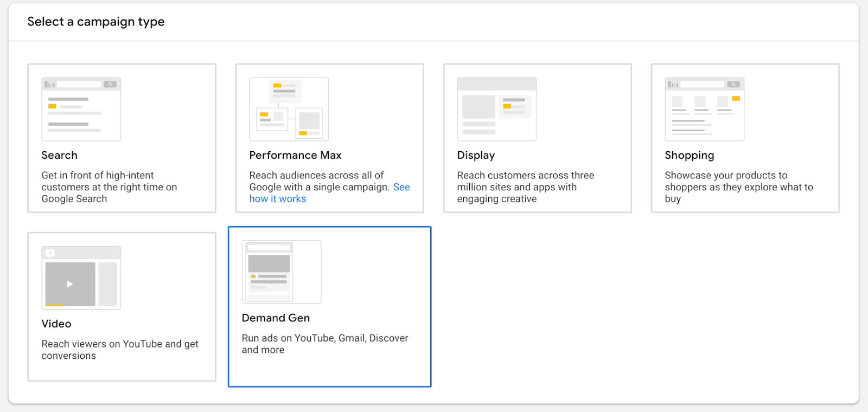The image size is (868, 412).
Task: Click 'Showcase your products to shoppers' description
Action: (x=739, y=187)
